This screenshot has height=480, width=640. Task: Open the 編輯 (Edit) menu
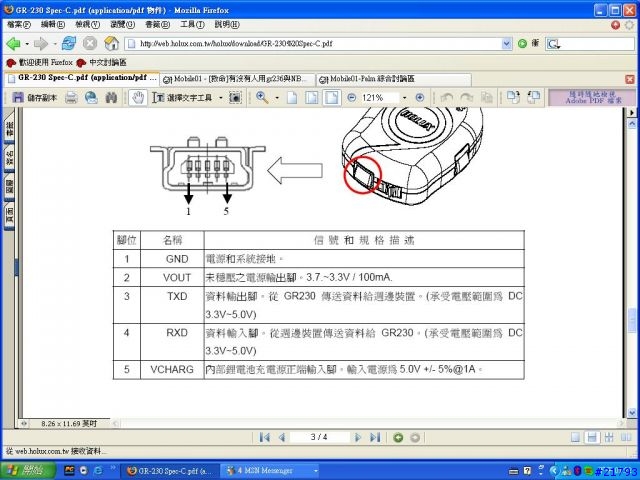(53, 24)
